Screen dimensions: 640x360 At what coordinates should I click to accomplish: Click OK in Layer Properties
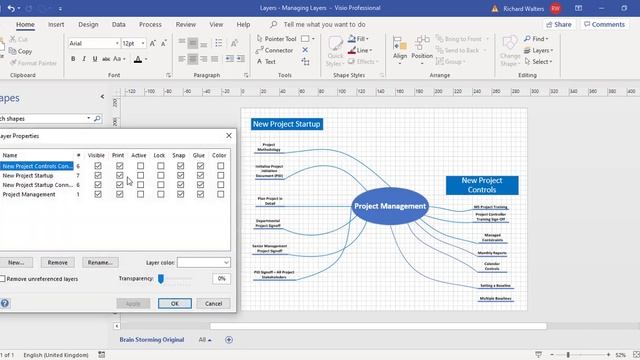tap(175, 303)
